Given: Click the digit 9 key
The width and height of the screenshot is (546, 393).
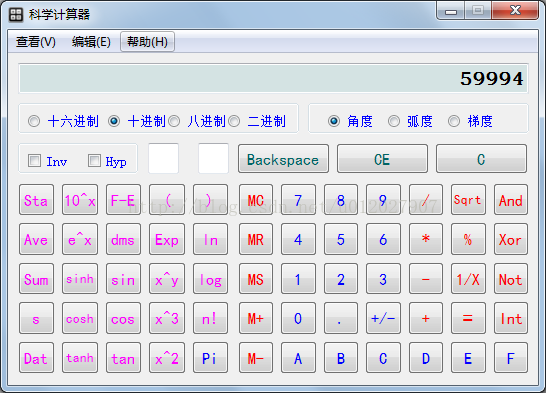Looking at the screenshot, I should [383, 200].
